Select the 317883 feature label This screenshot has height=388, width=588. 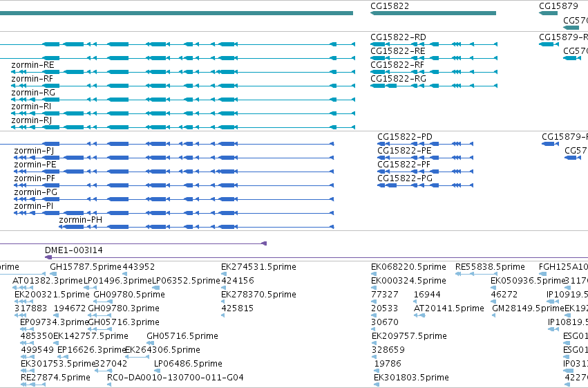(31, 309)
